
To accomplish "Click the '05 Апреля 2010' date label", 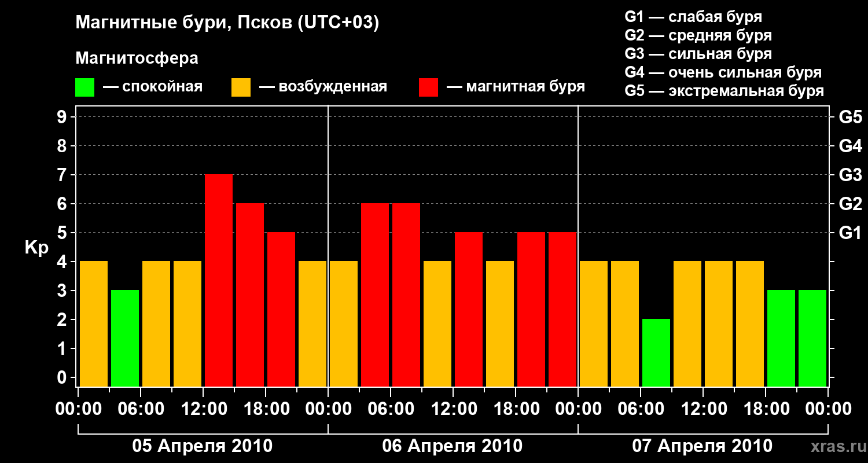I will coord(203,446).
